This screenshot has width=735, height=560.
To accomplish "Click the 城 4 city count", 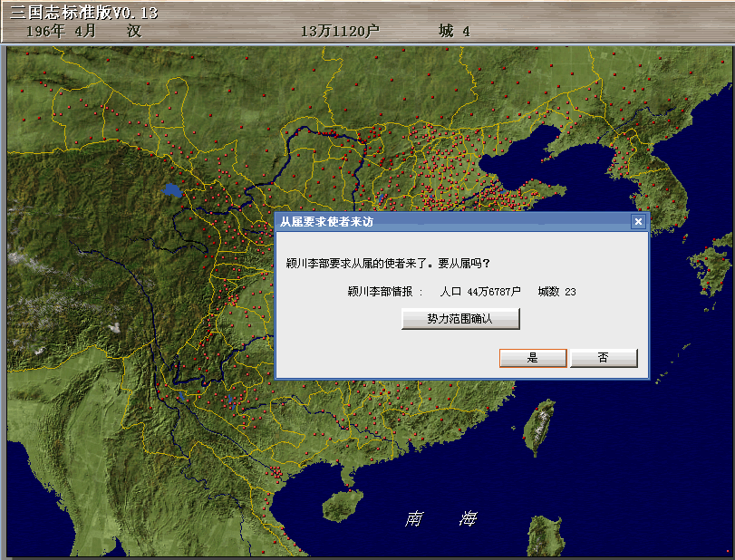I will tap(455, 31).
